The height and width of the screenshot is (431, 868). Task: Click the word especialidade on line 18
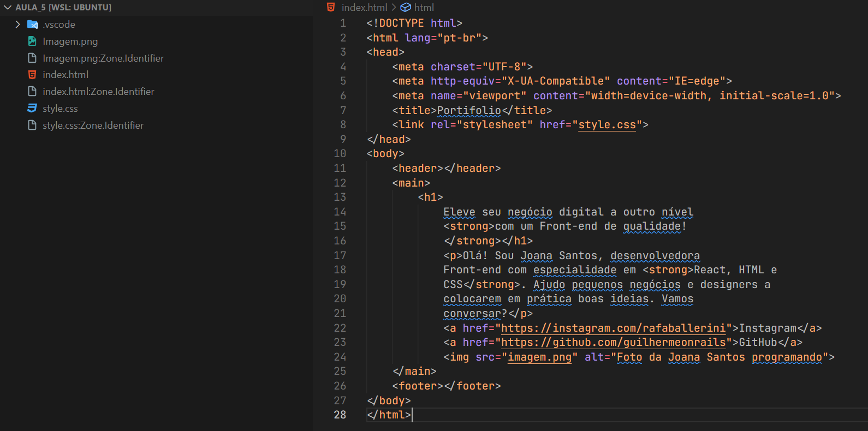(x=575, y=270)
